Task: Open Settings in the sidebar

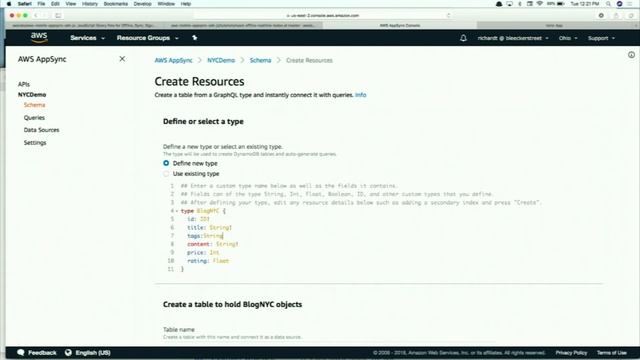Action: click(35, 142)
